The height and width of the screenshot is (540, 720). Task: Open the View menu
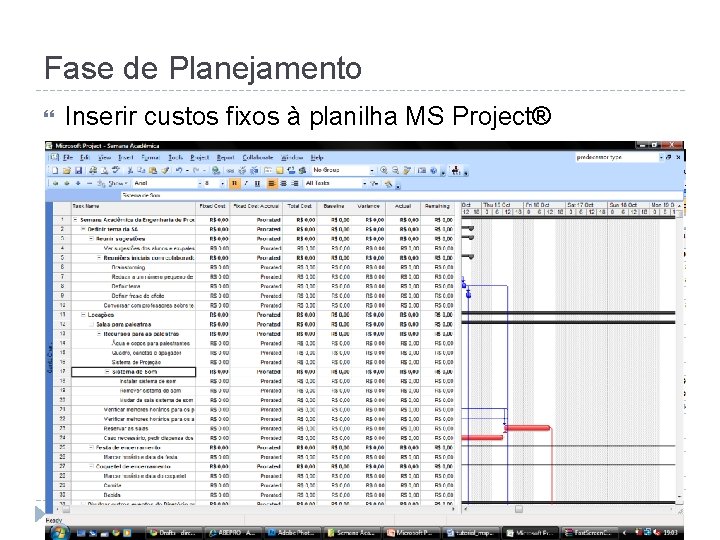[x=104, y=158]
